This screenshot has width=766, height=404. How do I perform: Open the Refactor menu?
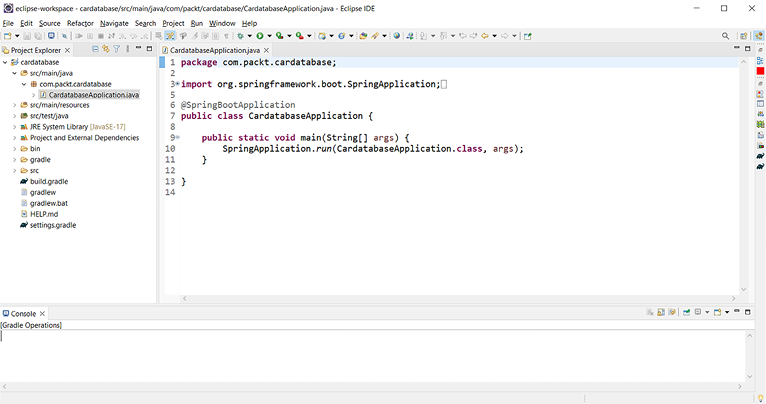pos(80,23)
